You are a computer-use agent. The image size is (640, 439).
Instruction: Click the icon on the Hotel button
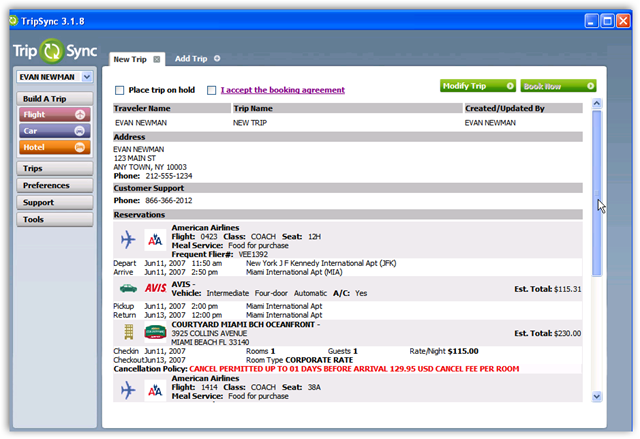(81, 147)
